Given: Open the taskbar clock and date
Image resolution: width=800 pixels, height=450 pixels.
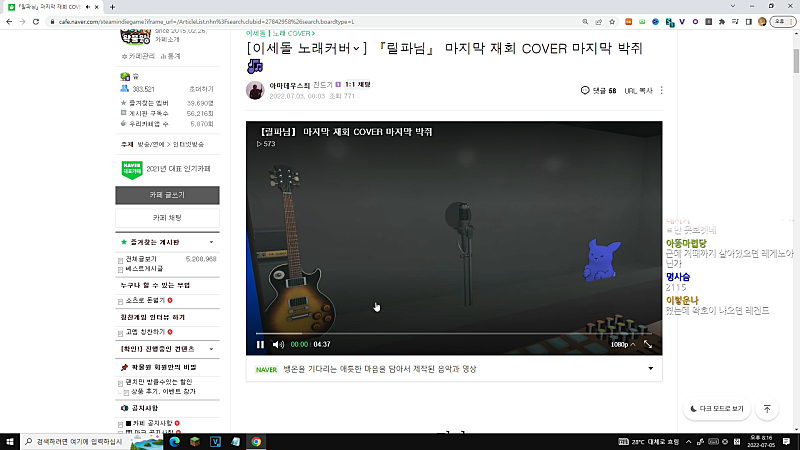Looking at the screenshot, I should pyautogui.click(x=761, y=442).
